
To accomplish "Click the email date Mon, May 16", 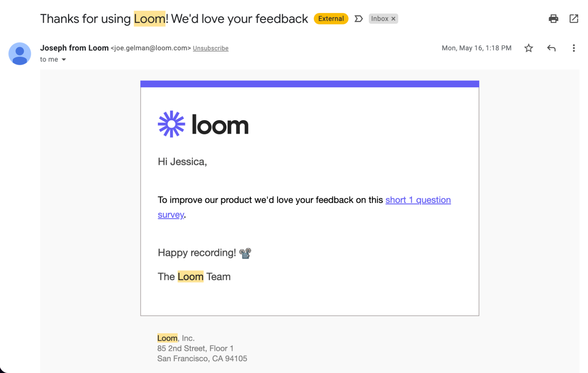I will [476, 48].
